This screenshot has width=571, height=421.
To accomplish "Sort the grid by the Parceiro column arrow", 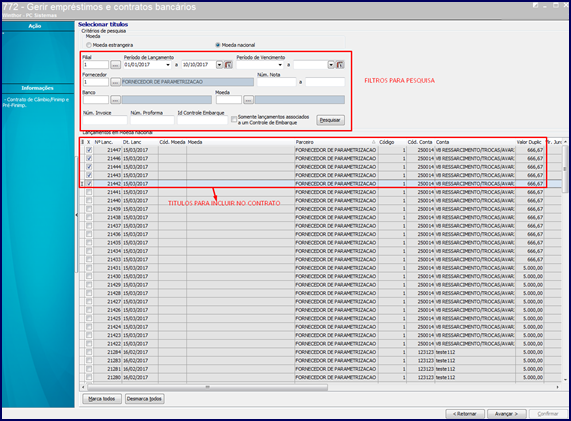I will click(x=373, y=142).
